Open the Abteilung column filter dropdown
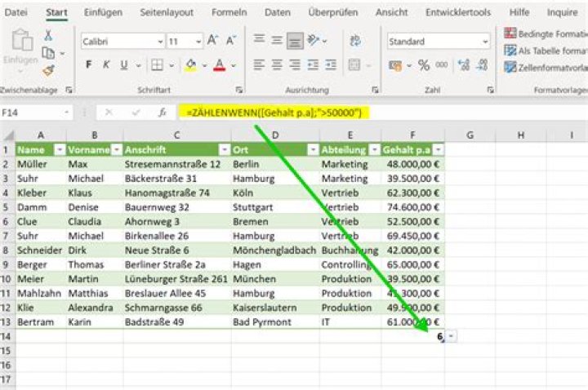The image size is (588, 390). click(374, 150)
